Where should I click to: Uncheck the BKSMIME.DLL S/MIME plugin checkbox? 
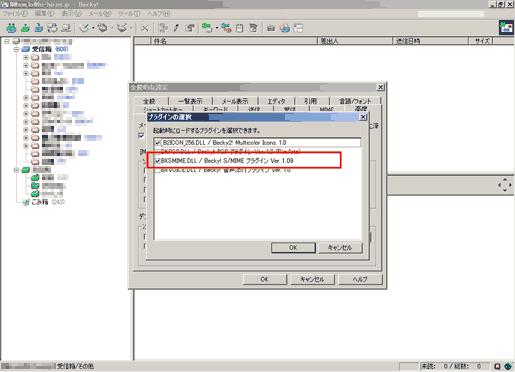click(158, 161)
